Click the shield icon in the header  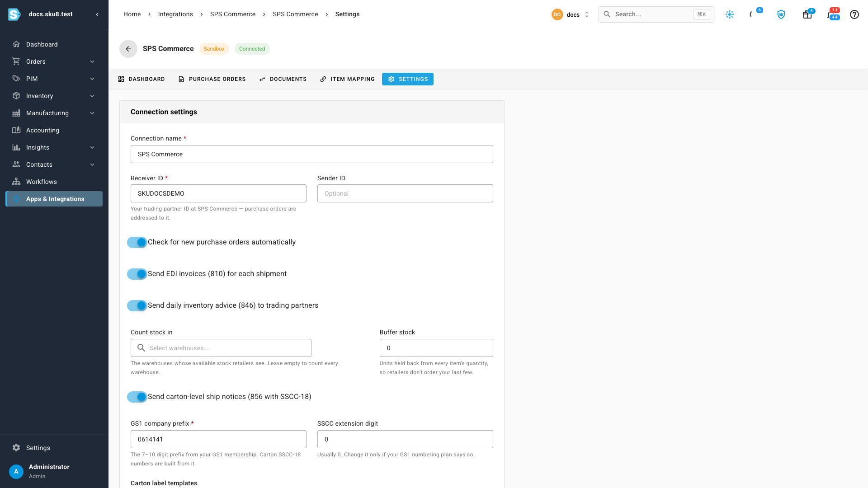click(x=781, y=14)
